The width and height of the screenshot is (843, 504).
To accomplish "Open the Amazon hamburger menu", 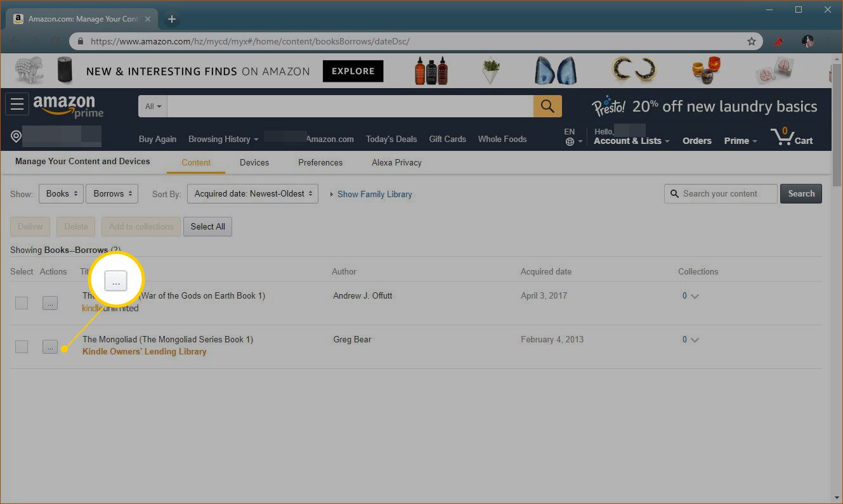I will click(17, 105).
